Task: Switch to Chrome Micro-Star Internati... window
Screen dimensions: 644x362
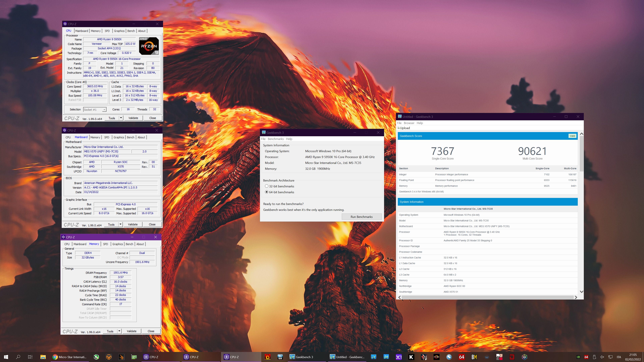Action: click(x=70, y=357)
